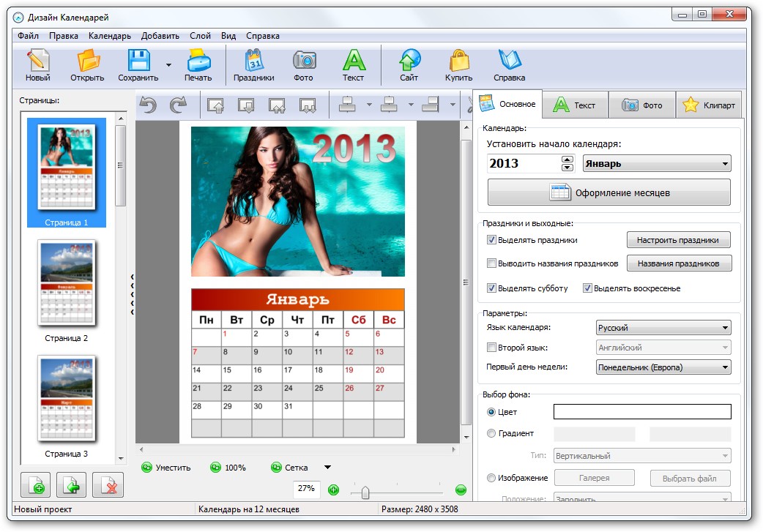763x532 pixels.
Task: Open the Первый день недели dropdown
Action: [663, 367]
